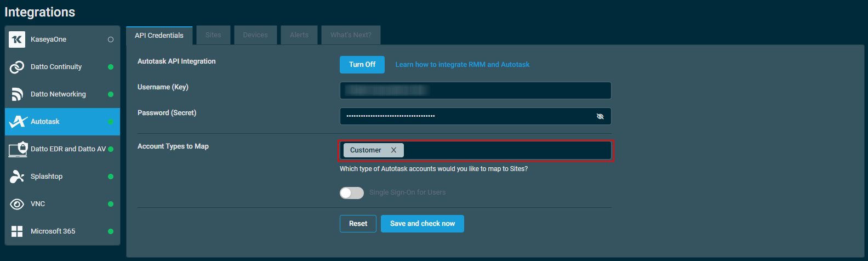Click the Username (Key) input field
The width and height of the screenshot is (868, 261).
tap(475, 90)
